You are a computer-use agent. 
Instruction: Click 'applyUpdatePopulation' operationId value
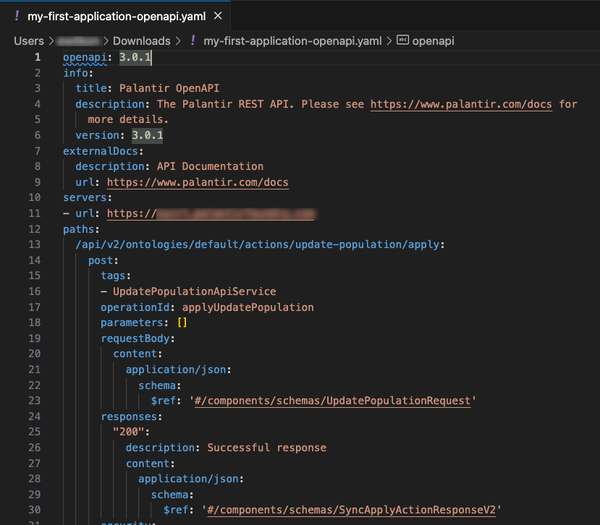click(x=248, y=307)
